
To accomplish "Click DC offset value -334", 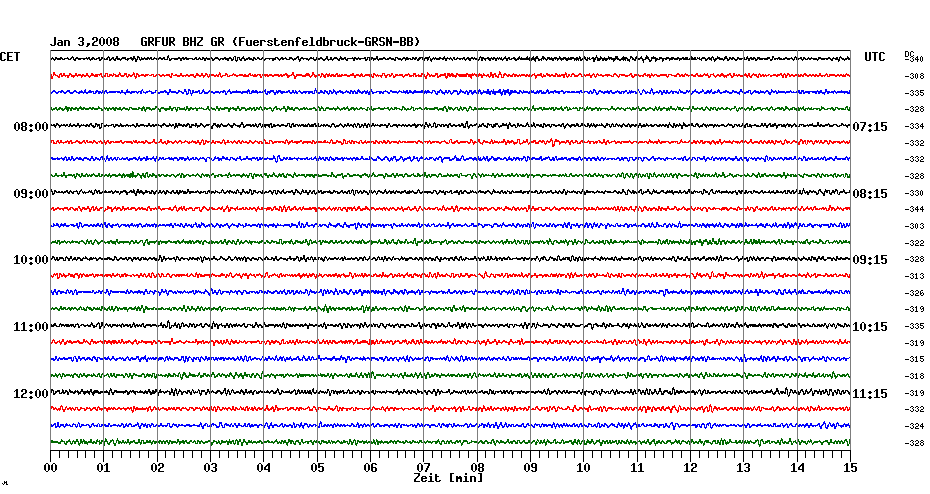I will point(915,126).
